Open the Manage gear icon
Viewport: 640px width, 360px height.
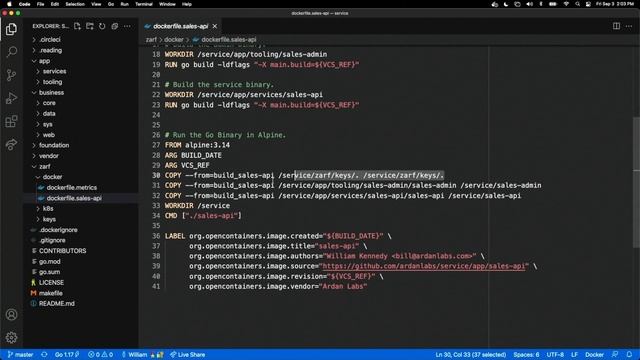[11, 338]
